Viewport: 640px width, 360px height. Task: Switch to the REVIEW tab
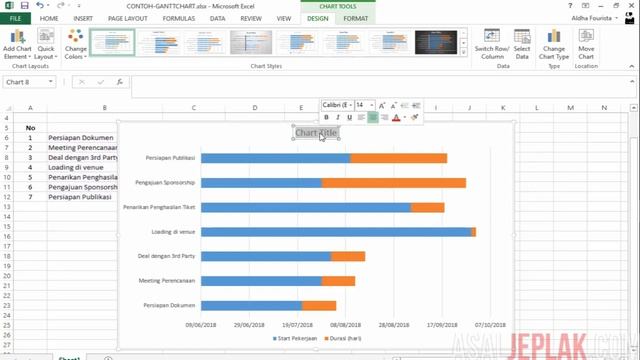click(x=251, y=18)
